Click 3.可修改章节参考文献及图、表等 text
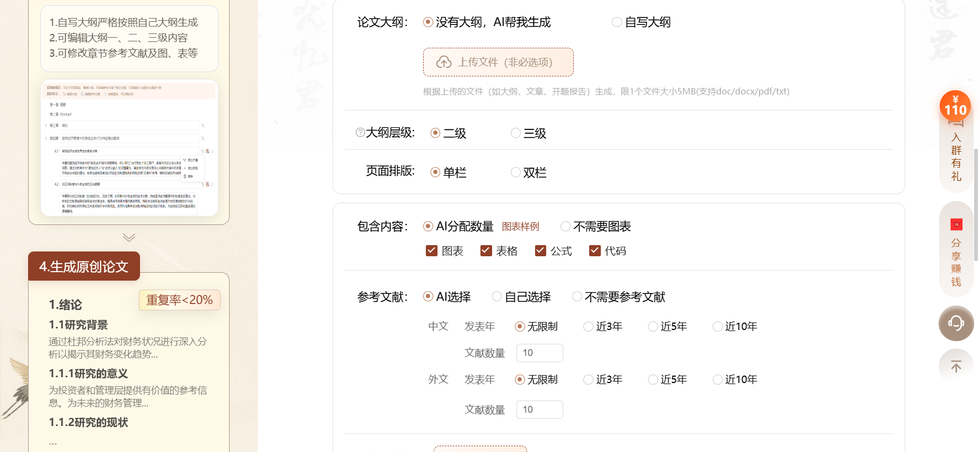Screen dimensions: 980x452 click(124, 53)
